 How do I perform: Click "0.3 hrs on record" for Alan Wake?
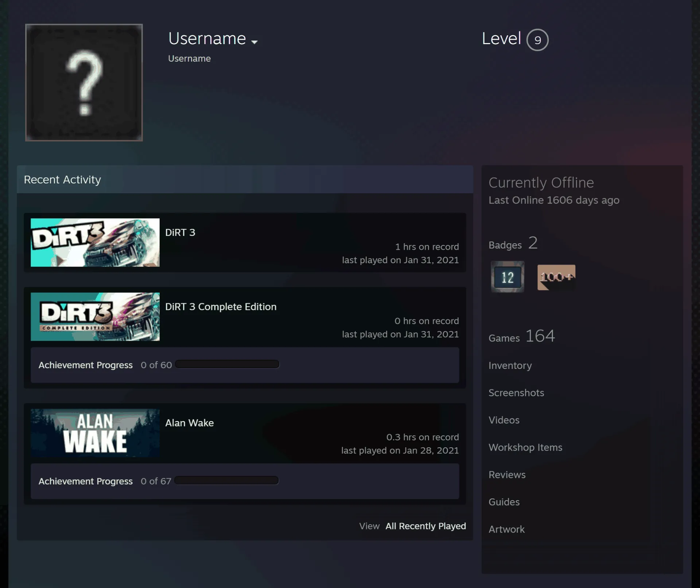tap(423, 437)
